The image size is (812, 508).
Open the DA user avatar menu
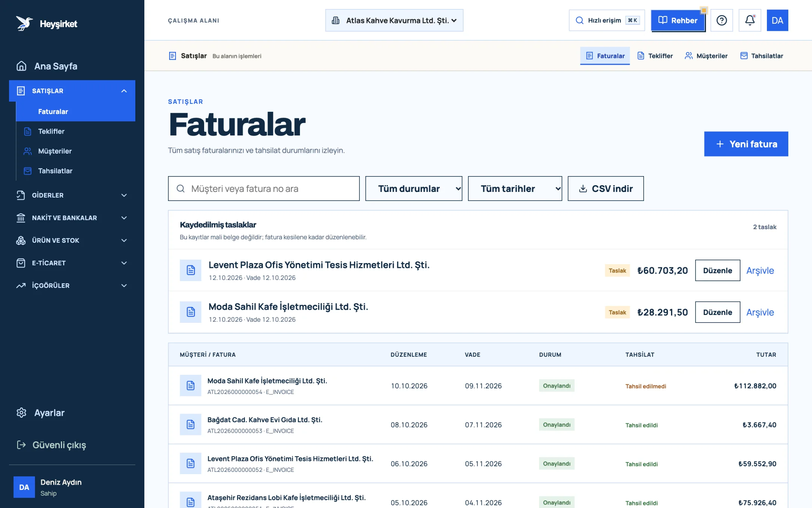tap(777, 20)
